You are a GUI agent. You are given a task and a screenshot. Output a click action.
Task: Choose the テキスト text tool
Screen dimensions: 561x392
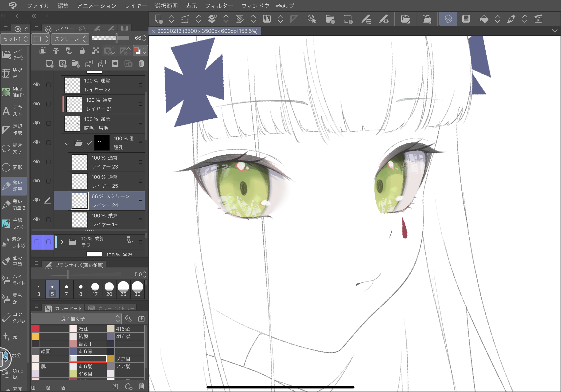coord(14,111)
